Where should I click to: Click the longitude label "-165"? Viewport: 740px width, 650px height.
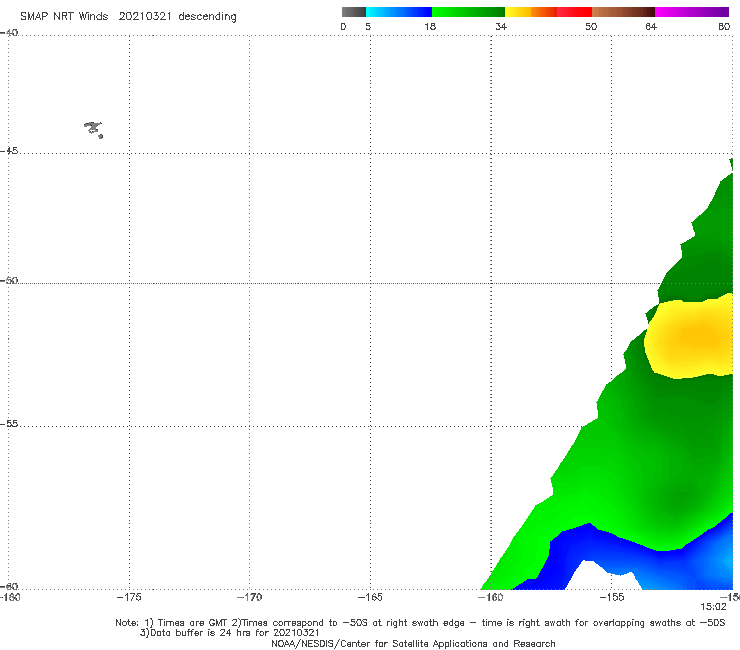point(370,597)
